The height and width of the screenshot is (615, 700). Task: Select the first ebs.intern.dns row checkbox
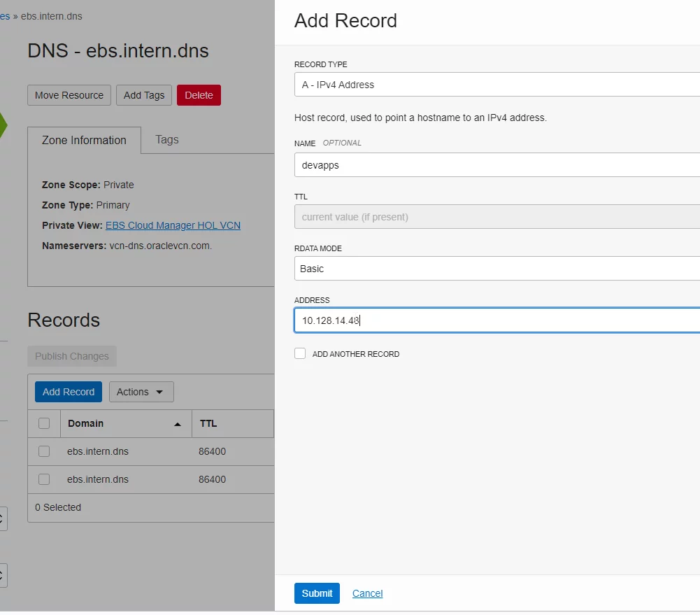pos(44,451)
